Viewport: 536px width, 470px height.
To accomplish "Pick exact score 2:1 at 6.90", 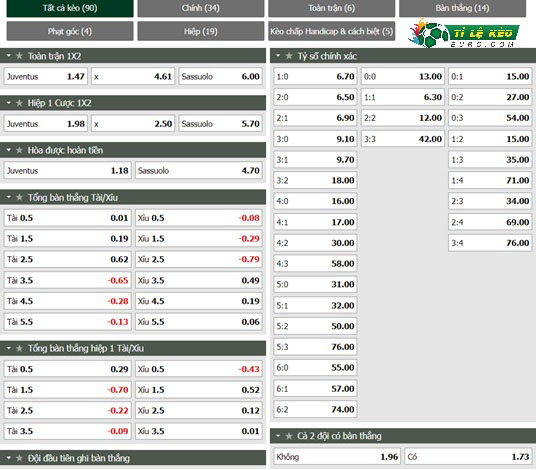I will point(315,118).
